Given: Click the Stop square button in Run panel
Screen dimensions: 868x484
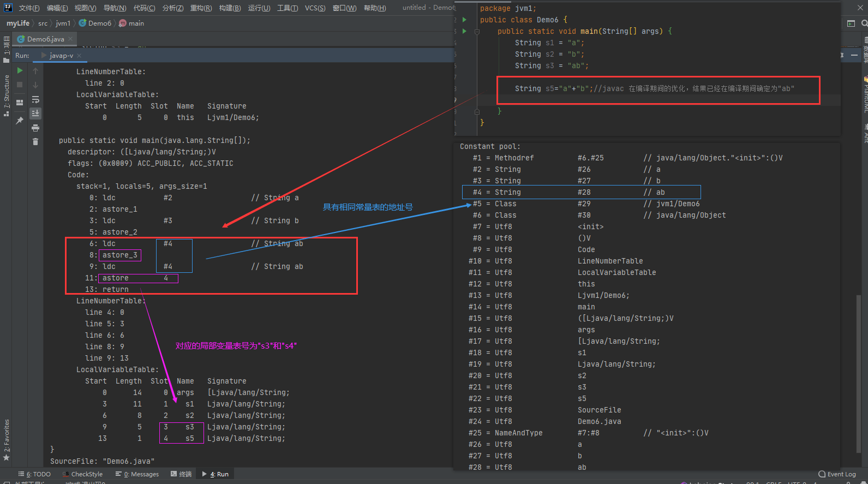Looking at the screenshot, I should (20, 85).
